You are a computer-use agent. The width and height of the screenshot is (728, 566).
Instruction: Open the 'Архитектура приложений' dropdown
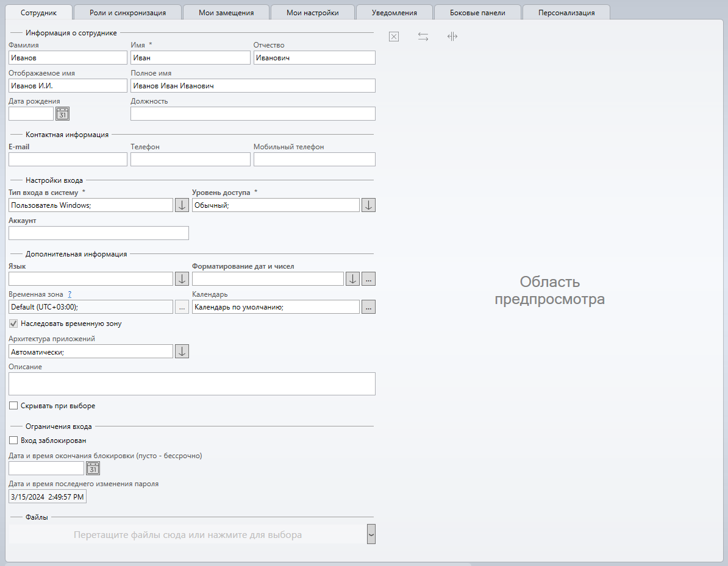[182, 352]
